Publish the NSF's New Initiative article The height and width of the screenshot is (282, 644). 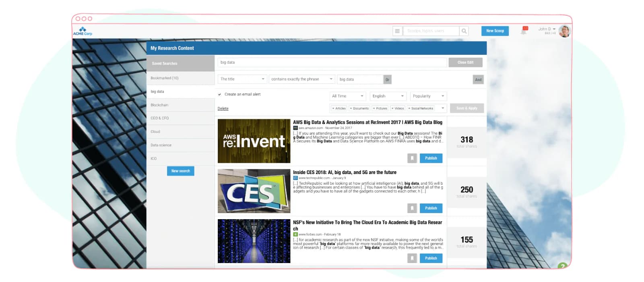point(431,258)
